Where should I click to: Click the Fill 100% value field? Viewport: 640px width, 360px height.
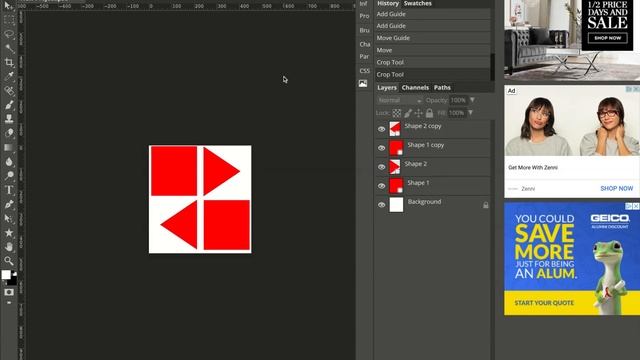coord(456,113)
